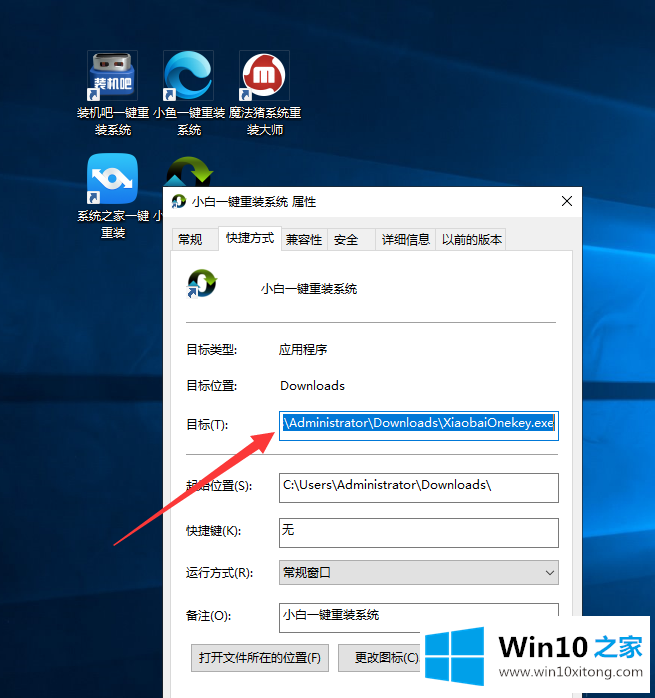
Task: Open 系统之家一键重装 desktop shortcut
Action: pos(113,196)
